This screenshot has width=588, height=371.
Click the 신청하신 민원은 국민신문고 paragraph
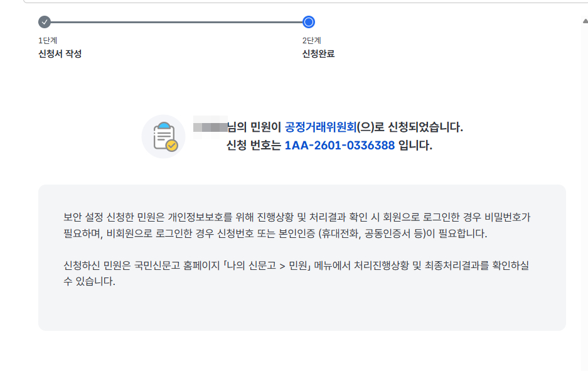pyautogui.click(x=296, y=273)
